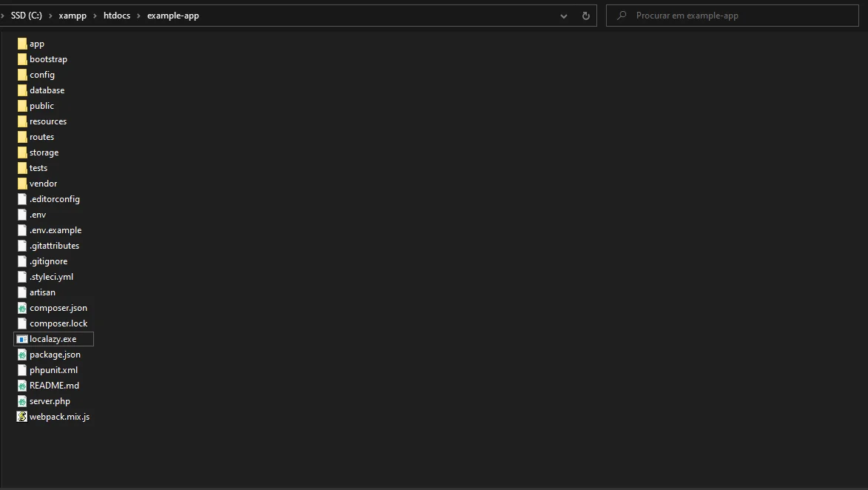Image resolution: width=868 pixels, height=490 pixels.
Task: Click the app folder icon
Action: point(22,44)
